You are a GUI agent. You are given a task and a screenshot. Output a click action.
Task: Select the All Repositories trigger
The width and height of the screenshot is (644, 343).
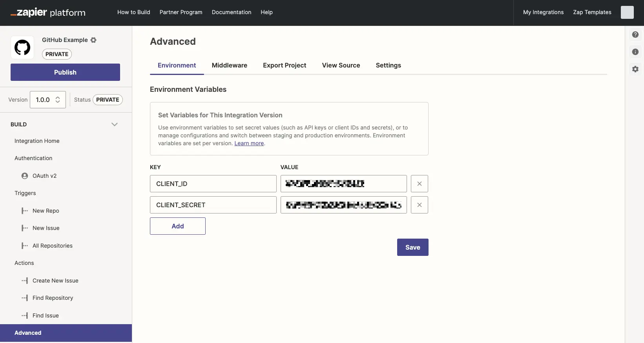(53, 246)
